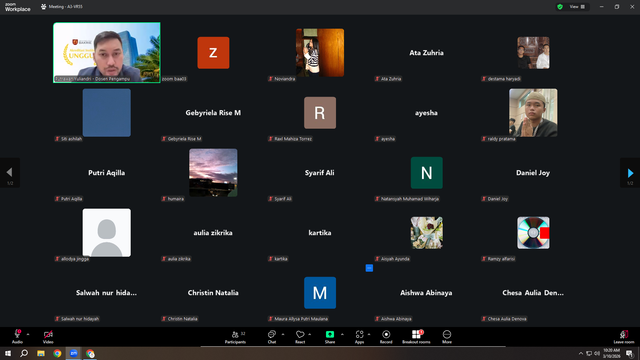
Task: Open the More options menu
Action: pyautogui.click(x=447, y=337)
